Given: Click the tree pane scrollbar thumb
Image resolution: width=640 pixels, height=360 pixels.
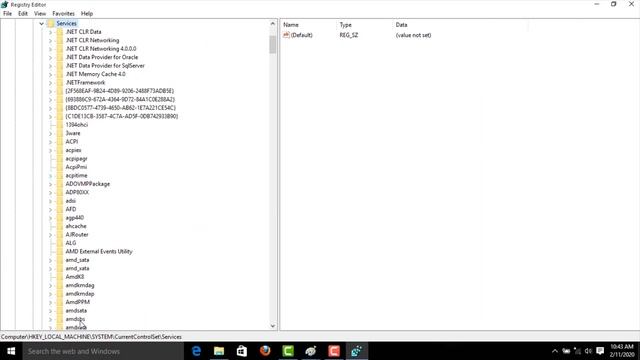Looking at the screenshot, I should click(x=273, y=44).
